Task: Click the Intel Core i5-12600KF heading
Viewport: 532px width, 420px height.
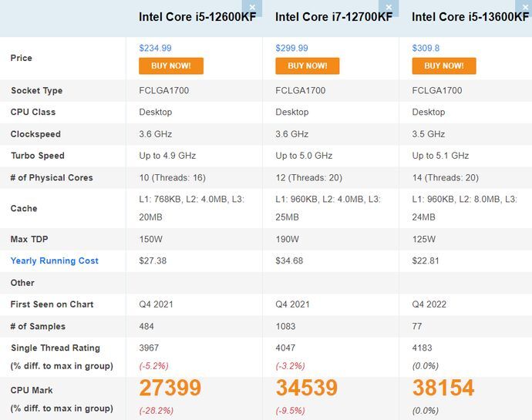Action: [x=197, y=17]
